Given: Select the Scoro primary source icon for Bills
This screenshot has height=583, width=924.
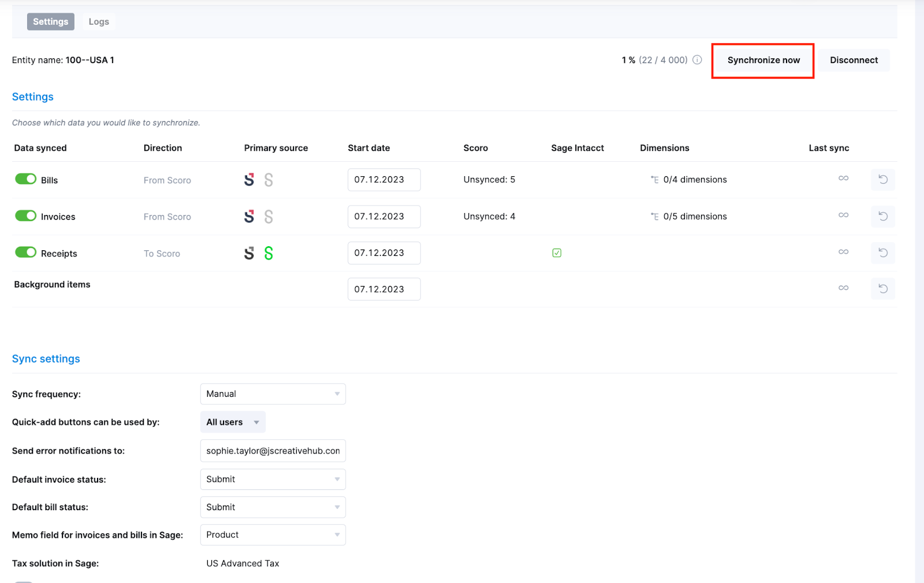Looking at the screenshot, I should [x=249, y=180].
